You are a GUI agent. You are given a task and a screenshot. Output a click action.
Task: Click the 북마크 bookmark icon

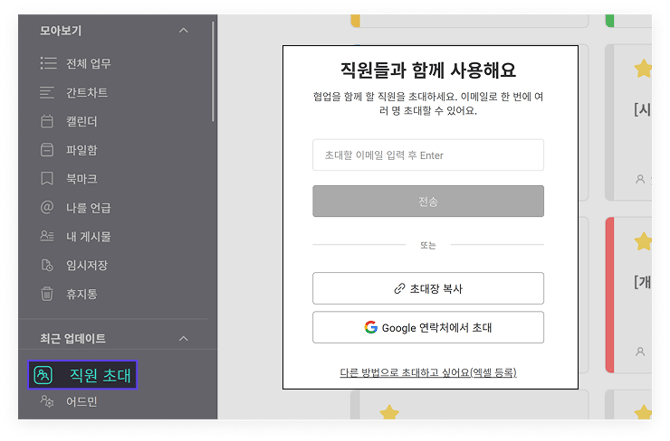[x=46, y=179]
